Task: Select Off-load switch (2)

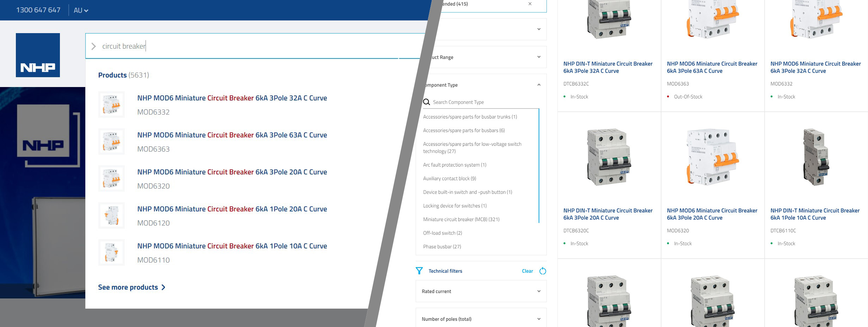Action: coord(443,233)
